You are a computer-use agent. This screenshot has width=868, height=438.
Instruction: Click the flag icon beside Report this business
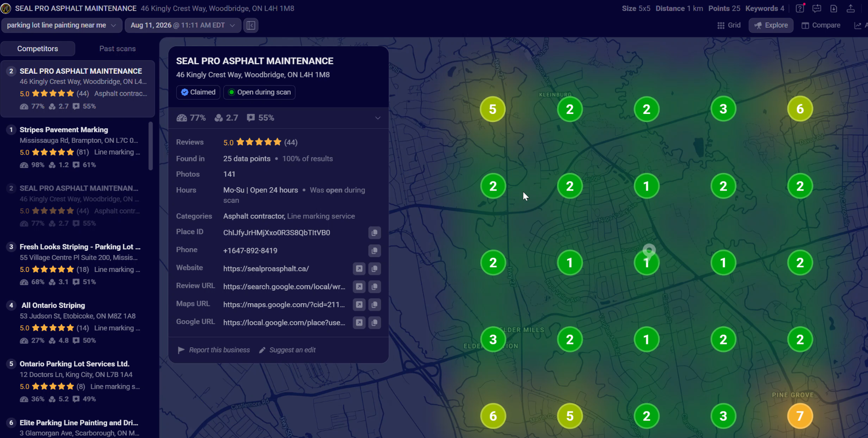pyautogui.click(x=181, y=350)
